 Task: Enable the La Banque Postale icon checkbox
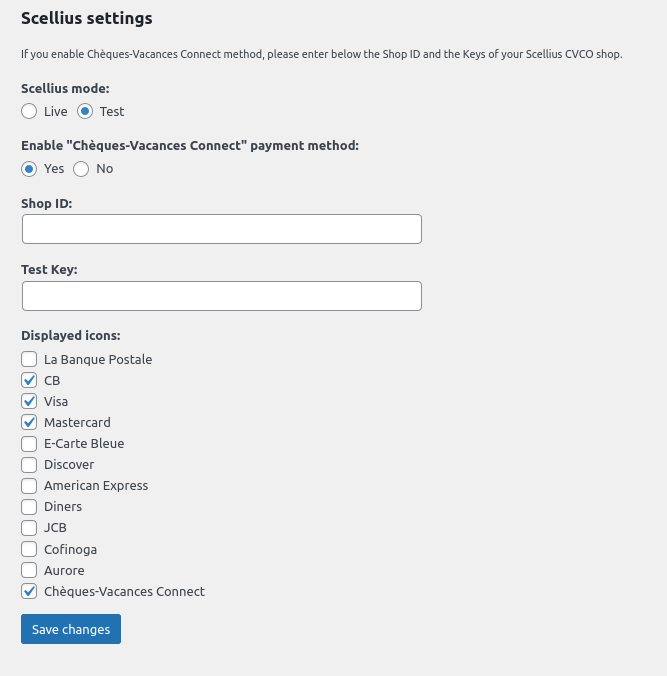[x=29, y=359]
